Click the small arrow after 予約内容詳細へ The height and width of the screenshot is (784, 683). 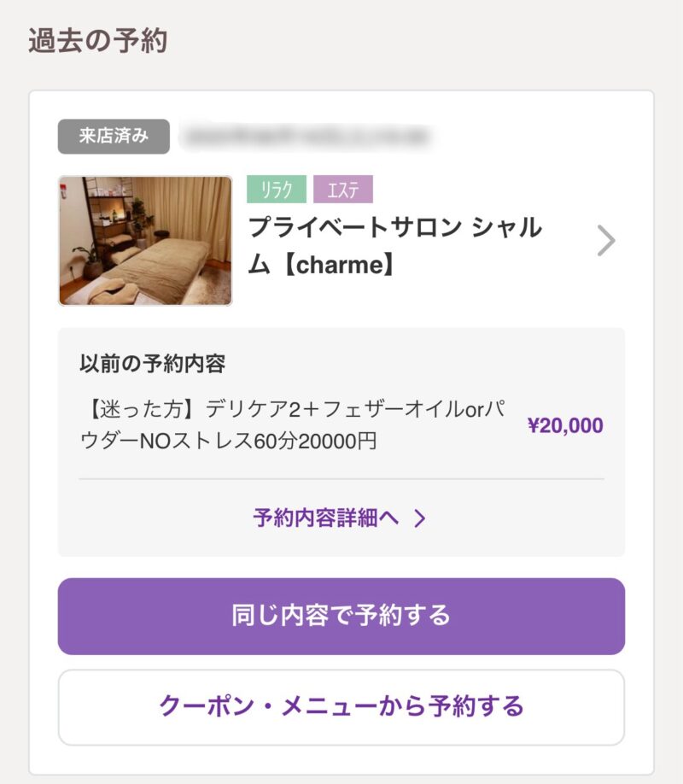click(x=419, y=518)
